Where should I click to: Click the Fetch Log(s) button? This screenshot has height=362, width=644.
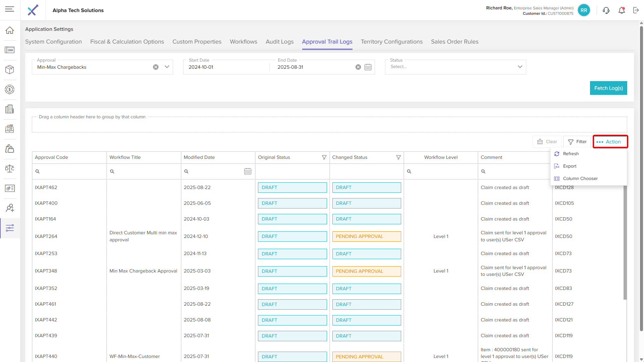[x=608, y=88]
